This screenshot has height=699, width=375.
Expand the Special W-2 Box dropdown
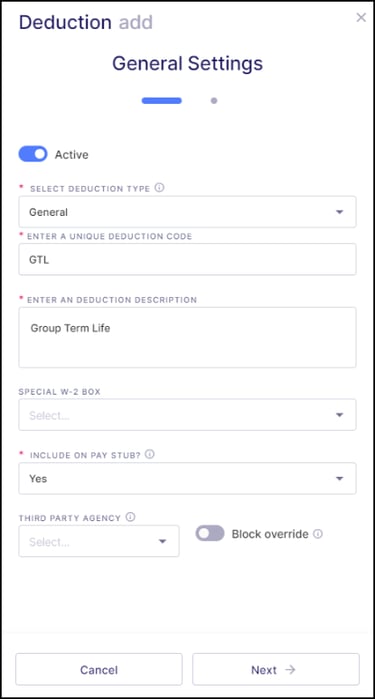[187, 415]
